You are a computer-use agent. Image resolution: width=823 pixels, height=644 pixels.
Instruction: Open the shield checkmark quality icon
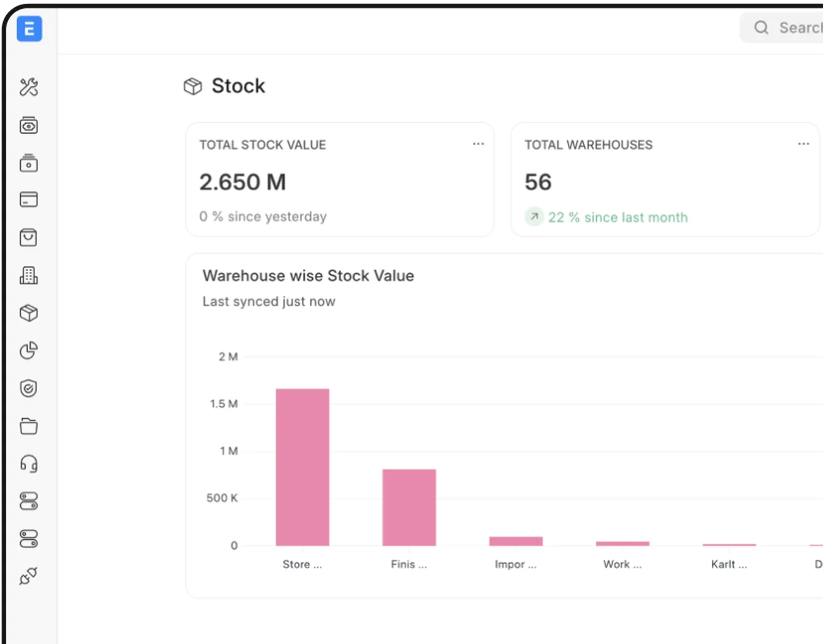[29, 388]
